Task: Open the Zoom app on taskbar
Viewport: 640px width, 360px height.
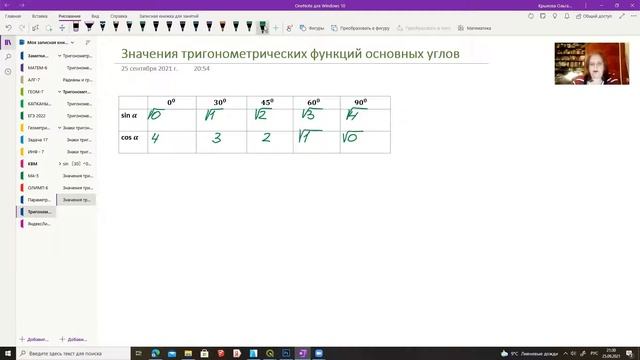Action: click(319, 353)
